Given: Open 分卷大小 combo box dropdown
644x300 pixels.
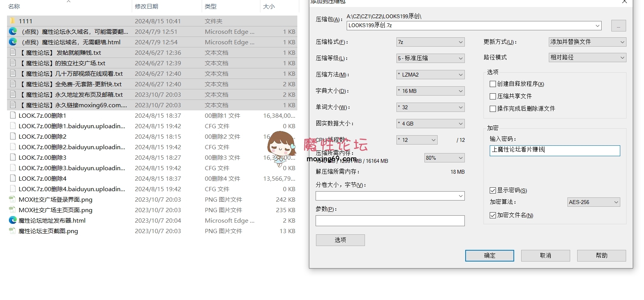Looking at the screenshot, I should pyautogui.click(x=461, y=196).
